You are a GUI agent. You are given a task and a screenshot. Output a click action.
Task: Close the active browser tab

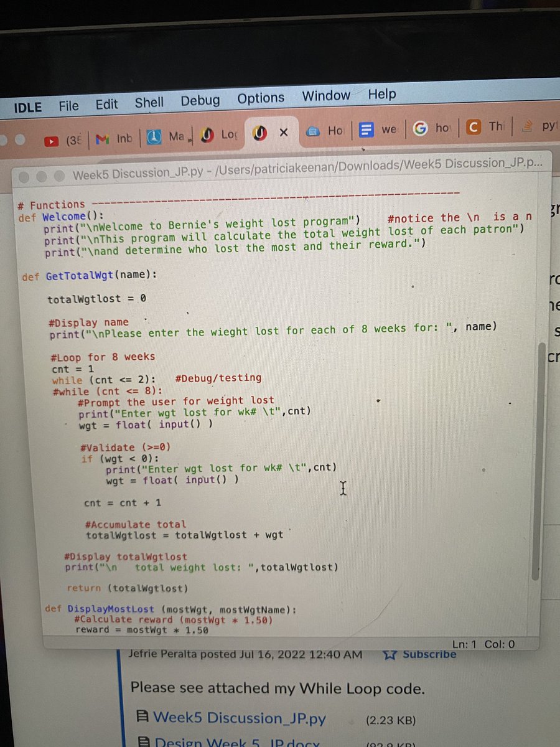283,133
